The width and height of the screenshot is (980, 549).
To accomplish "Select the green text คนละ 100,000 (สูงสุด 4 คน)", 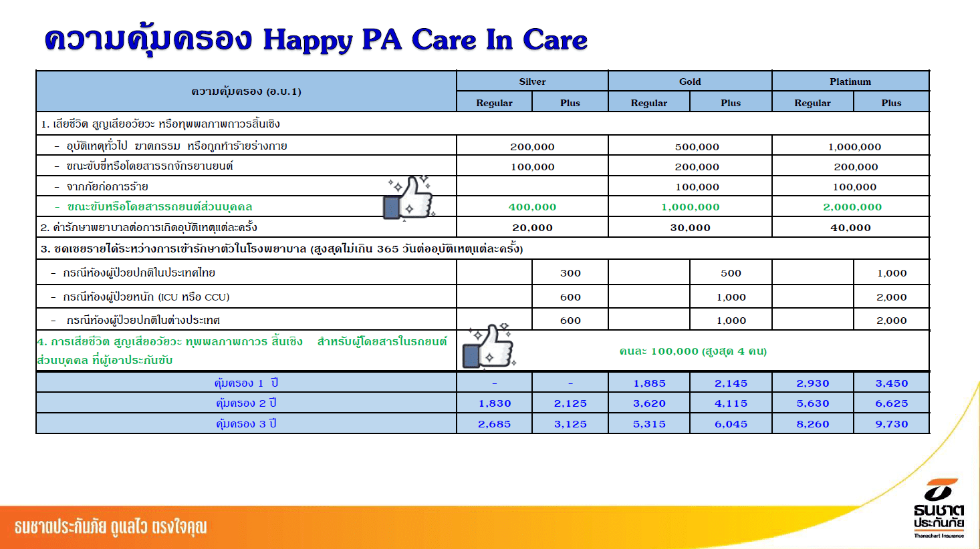I will pyautogui.click(x=693, y=351).
